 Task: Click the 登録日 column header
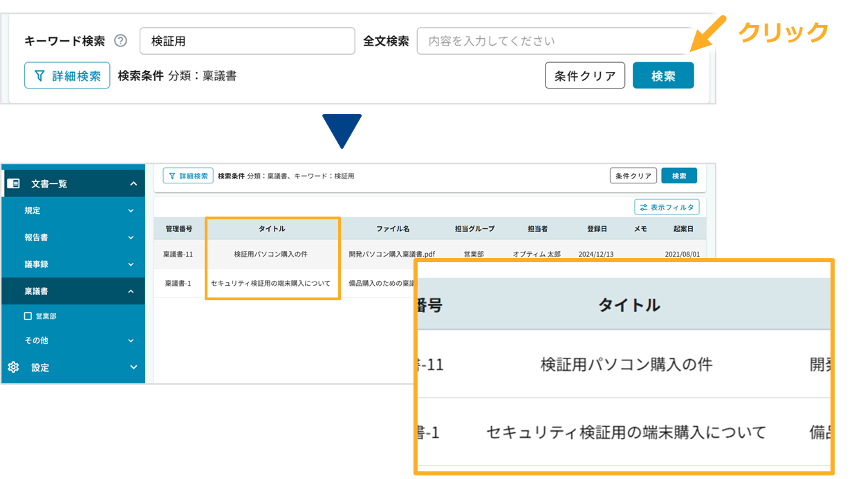click(x=596, y=228)
